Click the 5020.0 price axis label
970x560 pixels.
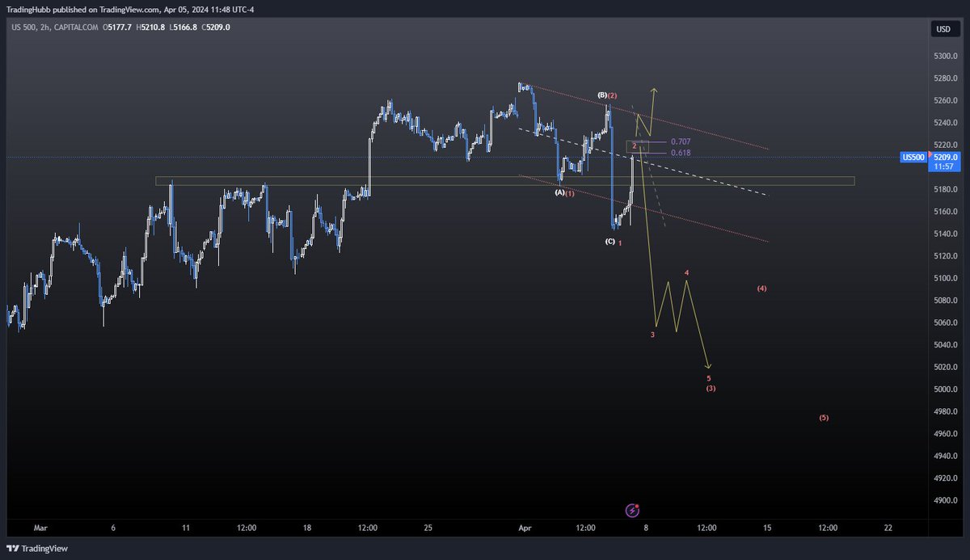pos(945,368)
